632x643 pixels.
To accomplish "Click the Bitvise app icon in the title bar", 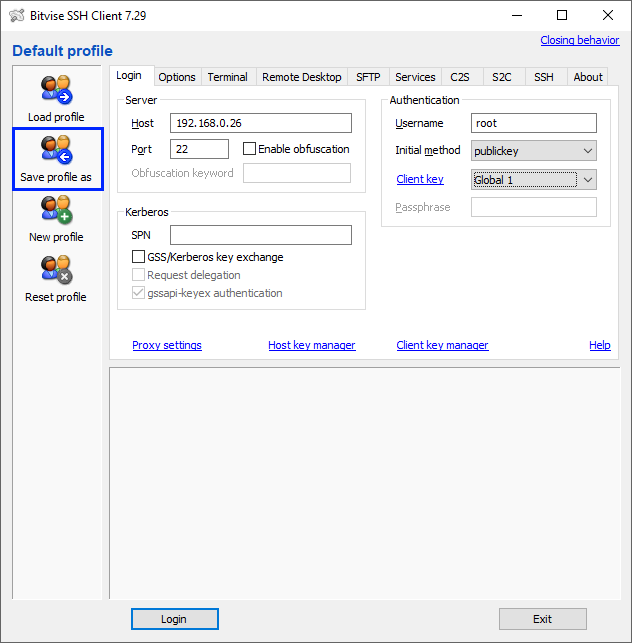I will point(17,16).
